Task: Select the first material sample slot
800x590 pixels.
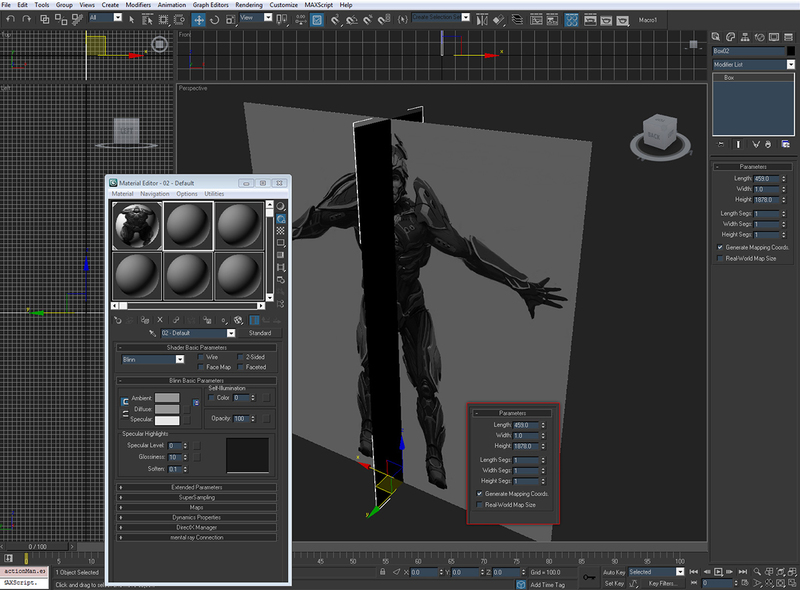Action: tap(137, 226)
